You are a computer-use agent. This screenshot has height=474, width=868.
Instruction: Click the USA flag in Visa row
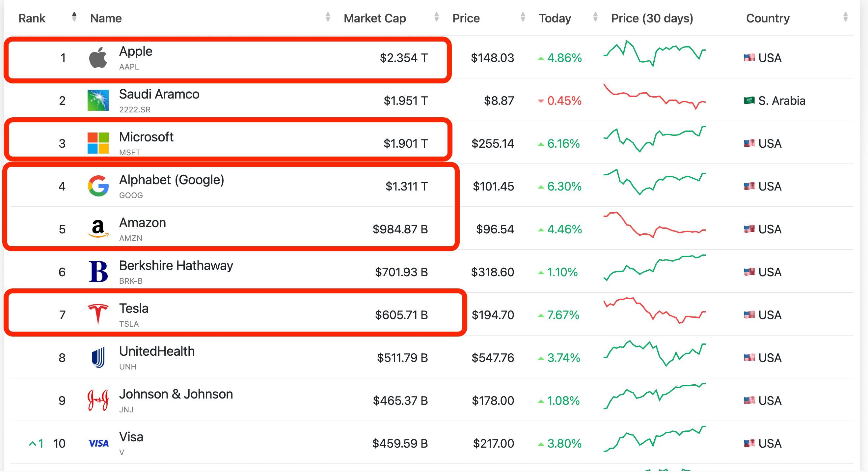pyautogui.click(x=749, y=443)
